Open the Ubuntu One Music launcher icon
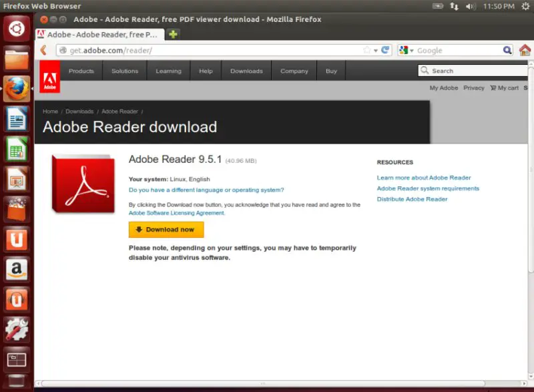The image size is (534, 392). click(16, 299)
